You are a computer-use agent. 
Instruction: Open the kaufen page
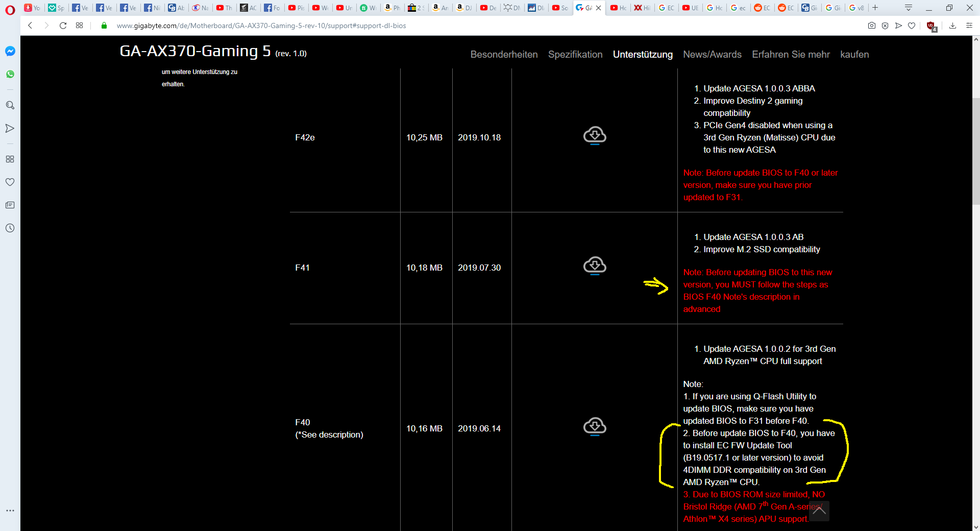pos(854,54)
